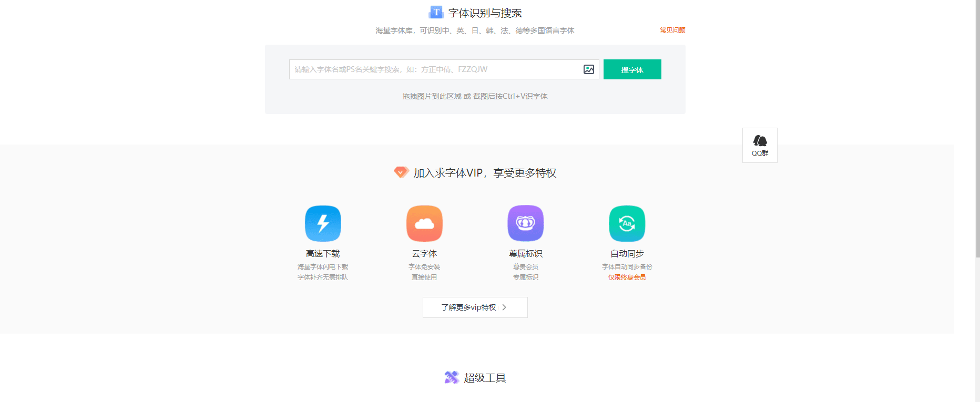Viewport: 980px width, 402px height.
Task: Click the 字体识别与搜索 title text
Action: [x=485, y=13]
